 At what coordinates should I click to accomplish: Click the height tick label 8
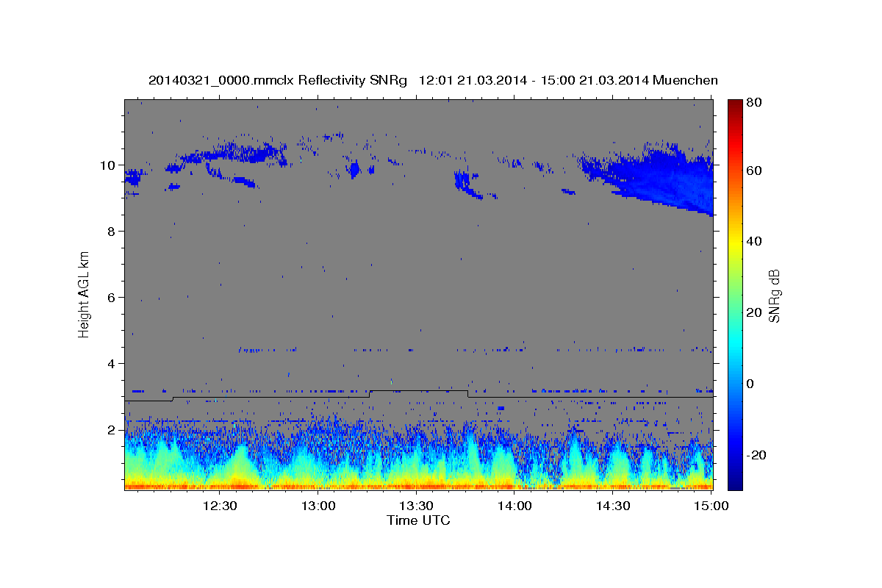(x=112, y=232)
